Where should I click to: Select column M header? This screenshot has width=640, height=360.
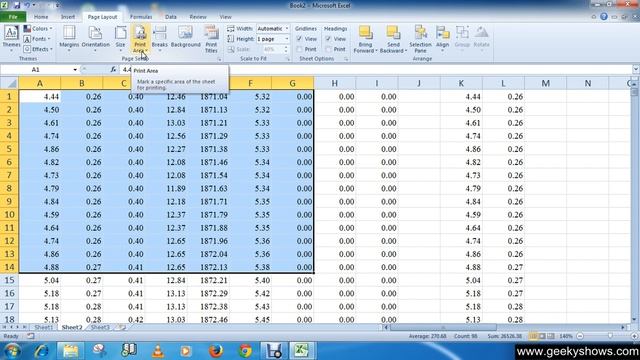[x=545, y=83]
